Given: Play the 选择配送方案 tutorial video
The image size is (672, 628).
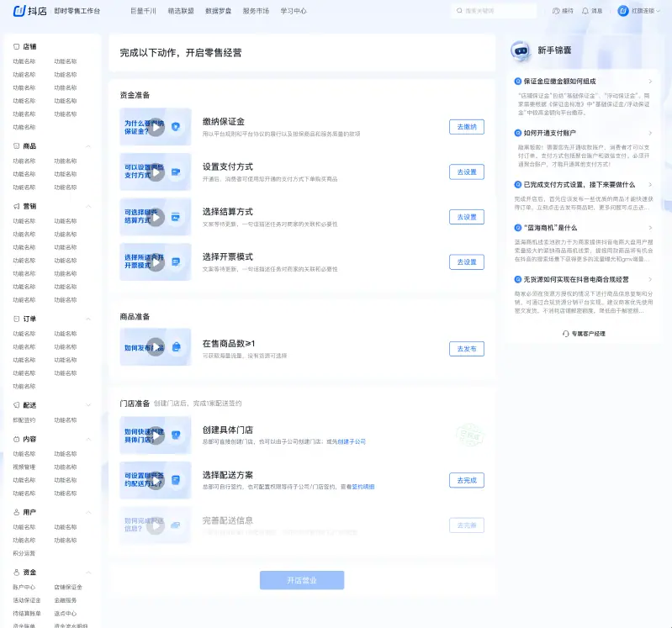Looking at the screenshot, I should (156, 481).
